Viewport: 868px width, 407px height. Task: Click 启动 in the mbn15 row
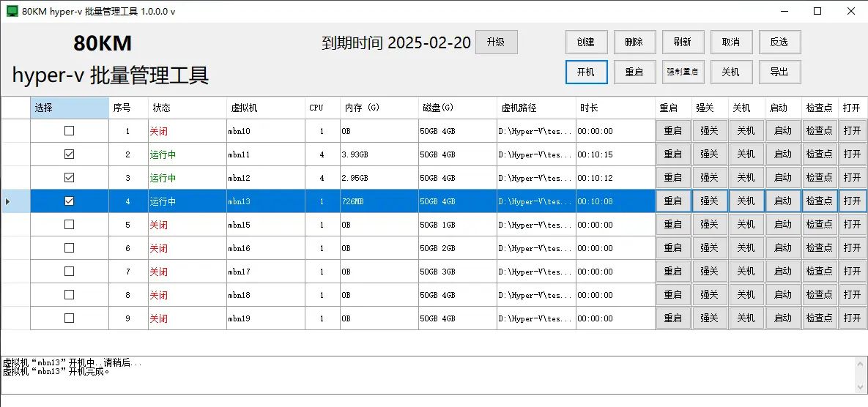783,225
